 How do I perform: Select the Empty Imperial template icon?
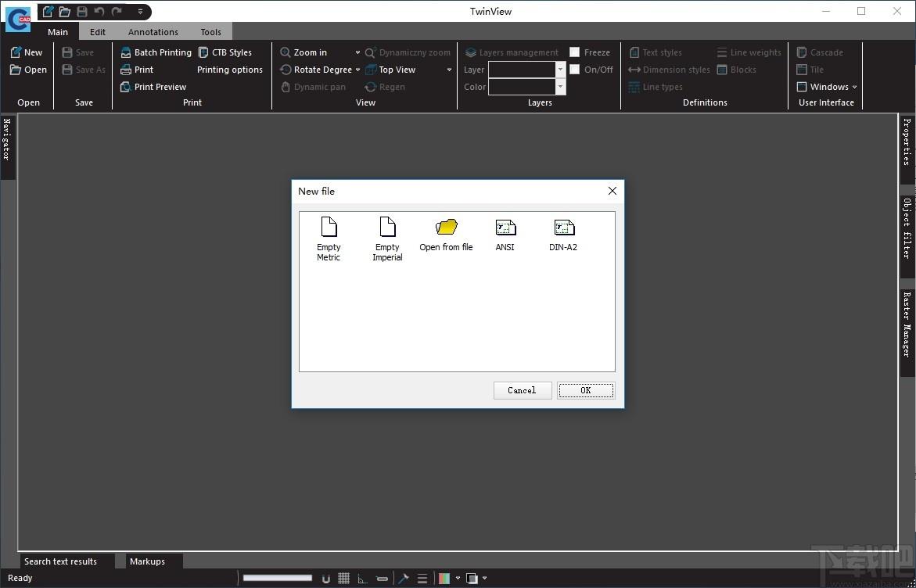tap(387, 226)
